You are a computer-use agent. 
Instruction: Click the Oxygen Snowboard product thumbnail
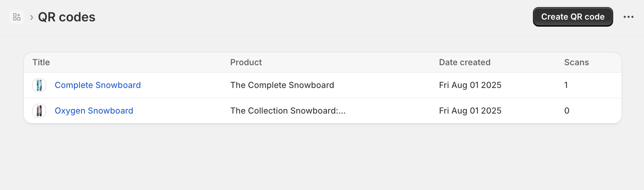[x=39, y=111]
